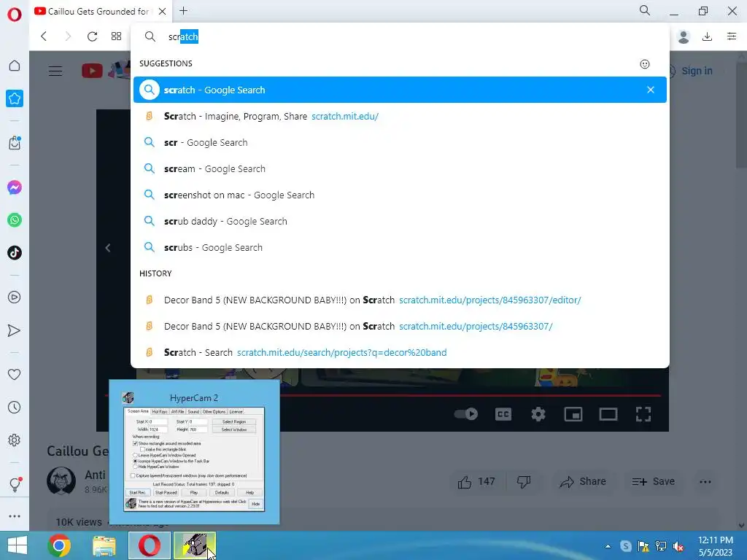This screenshot has width=747, height=560.
Task: Enable theater mode
Action: 608,414
